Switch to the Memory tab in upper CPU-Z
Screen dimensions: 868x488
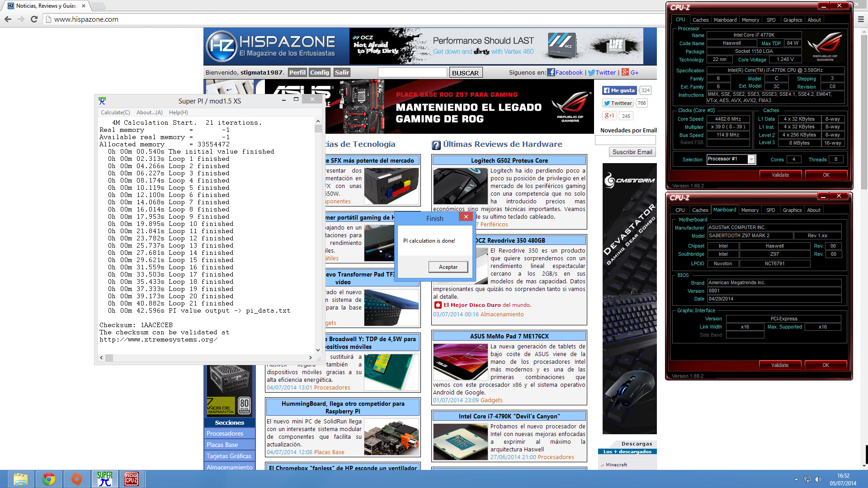point(750,20)
